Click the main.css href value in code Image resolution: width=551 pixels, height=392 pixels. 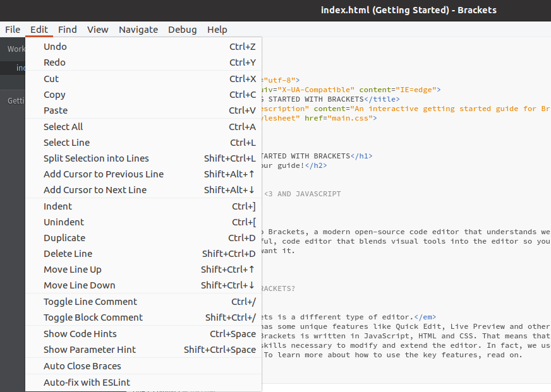pyautogui.click(x=350, y=118)
